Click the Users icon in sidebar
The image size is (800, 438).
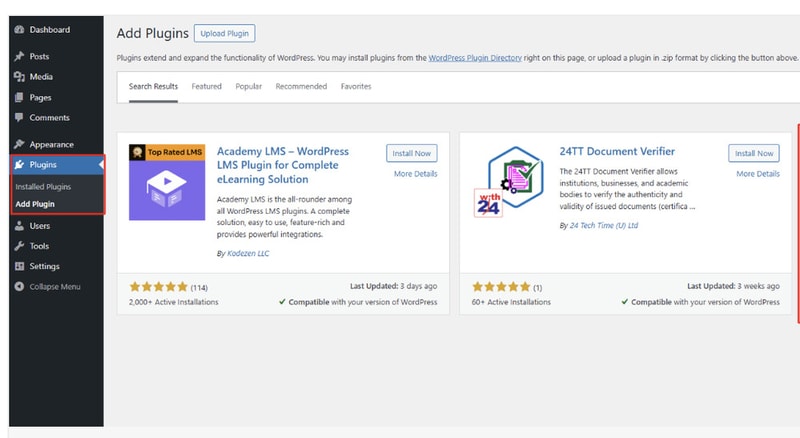click(19, 226)
